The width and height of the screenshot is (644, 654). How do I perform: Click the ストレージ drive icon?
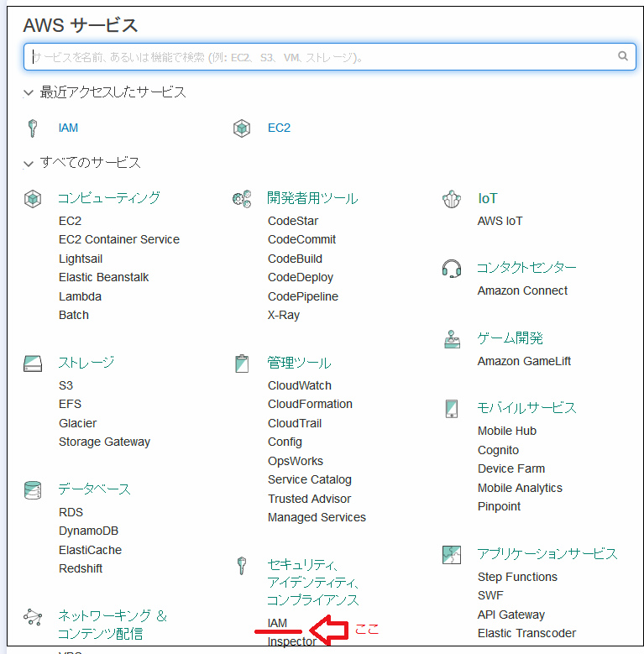(x=33, y=364)
